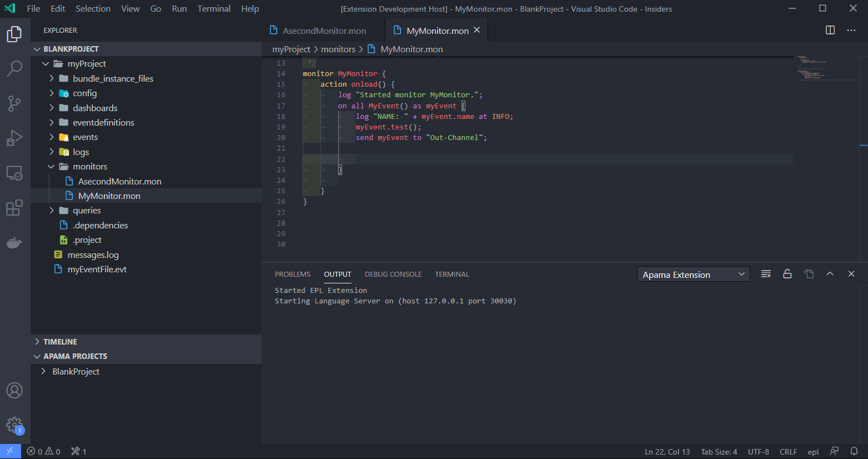
Task: Collapse the BLANKPROJECT section
Action: 146,49
